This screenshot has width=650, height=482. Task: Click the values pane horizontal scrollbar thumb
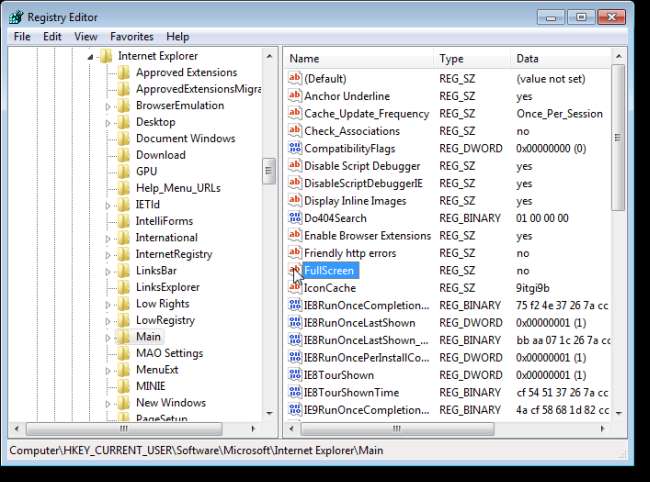coord(397,429)
